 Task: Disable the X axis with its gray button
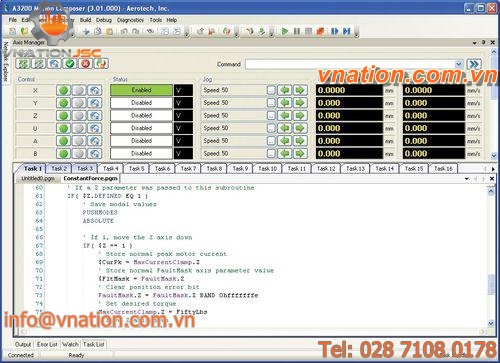[x=79, y=90]
